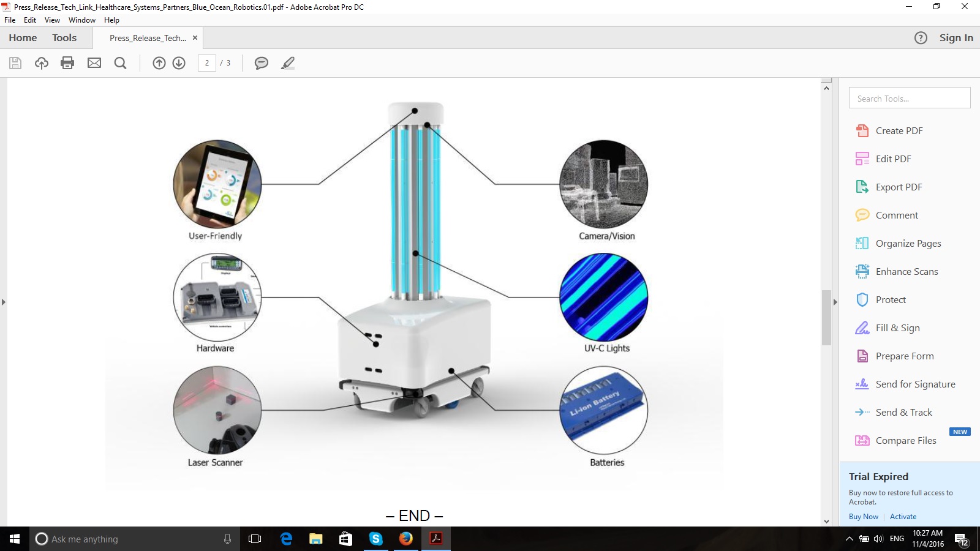Close the Press_Release_Tech document tab
This screenshot has height=551, width=980.
tap(195, 38)
